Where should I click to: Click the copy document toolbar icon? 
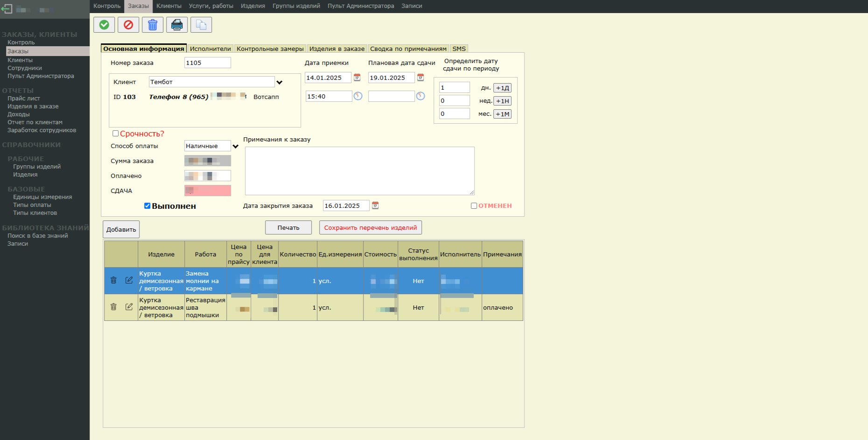point(201,25)
